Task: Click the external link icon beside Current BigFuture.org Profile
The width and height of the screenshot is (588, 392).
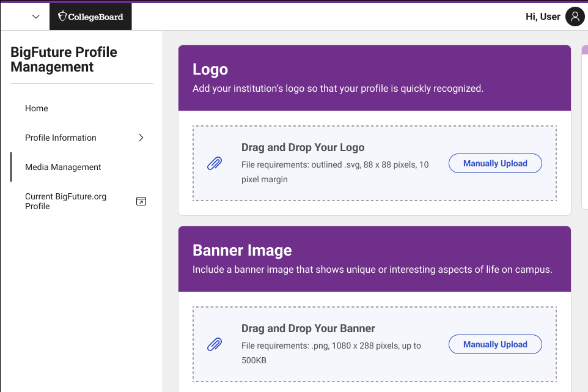Action: pos(141,201)
